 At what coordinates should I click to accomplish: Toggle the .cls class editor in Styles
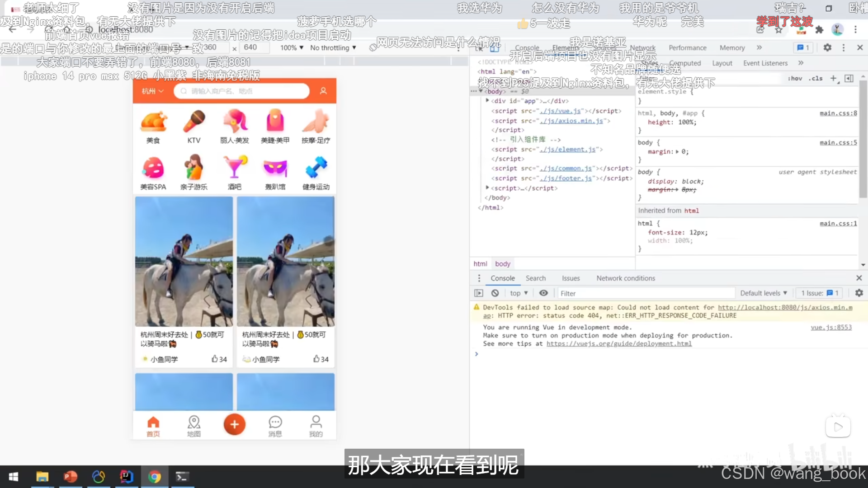point(816,78)
